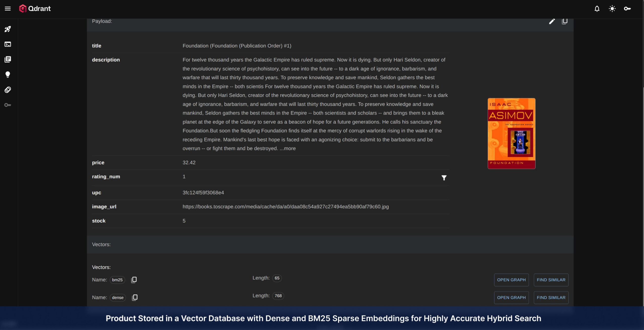Screen dimensions: 644x330
Task: Filter by rating_num value
Action: tap(444, 178)
